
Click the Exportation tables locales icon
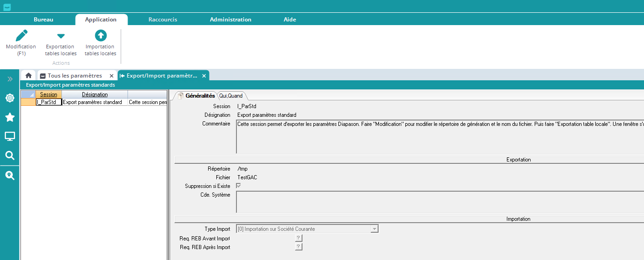click(x=61, y=36)
